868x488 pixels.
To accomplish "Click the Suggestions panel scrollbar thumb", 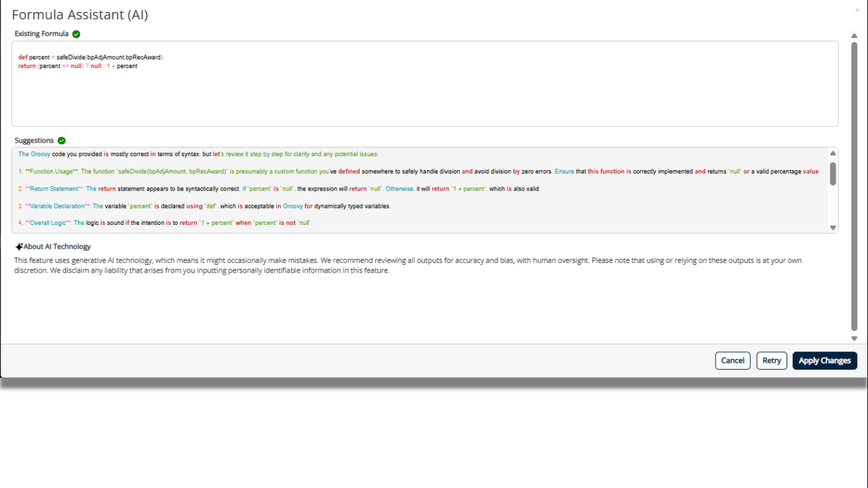I will click(x=832, y=173).
